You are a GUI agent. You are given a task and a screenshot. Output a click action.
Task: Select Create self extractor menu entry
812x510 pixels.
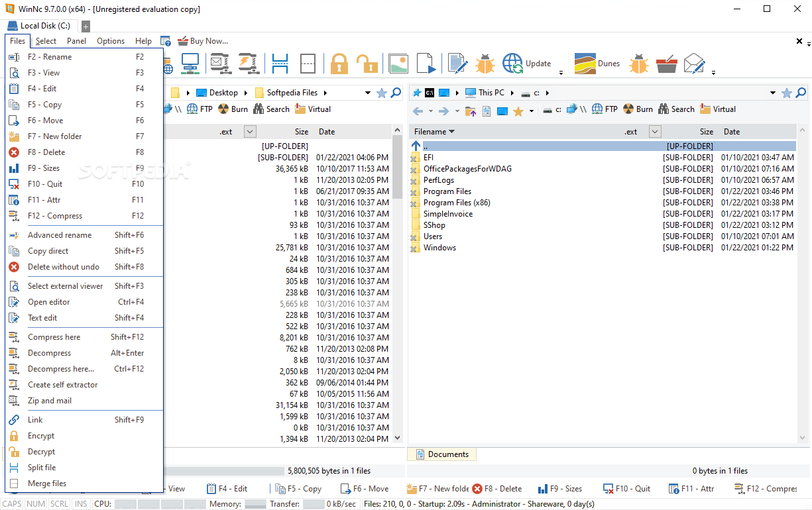84,385
